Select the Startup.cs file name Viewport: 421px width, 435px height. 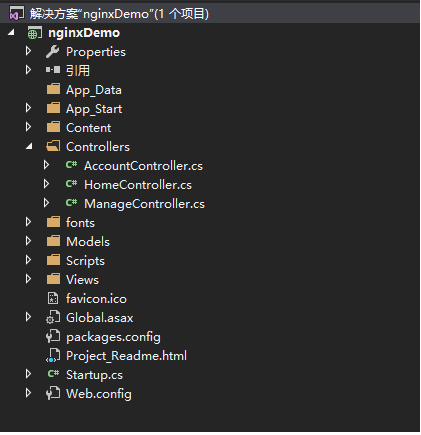pos(94,375)
